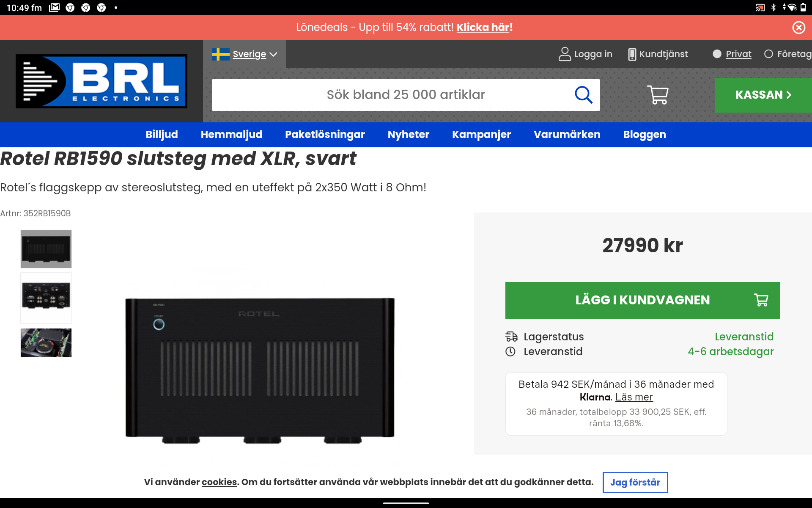Open the Hemmaljud menu
This screenshot has width=812, height=508.
click(x=231, y=135)
